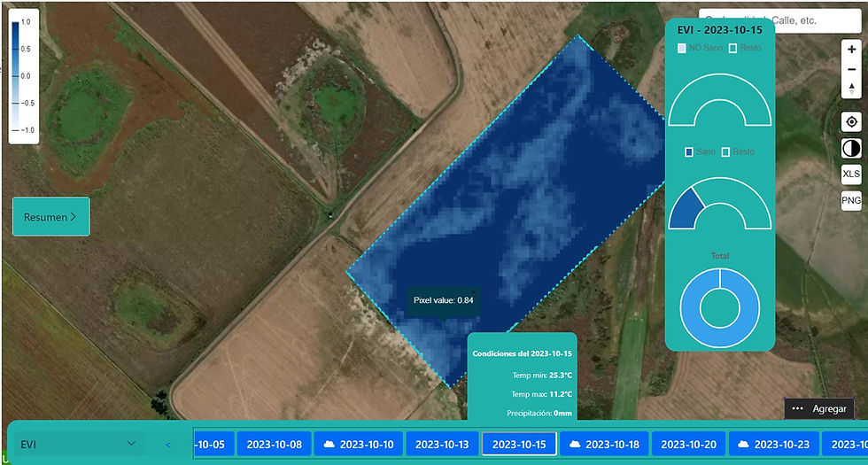Click 'Condiciones del 2023-10-15' heading

coord(522,353)
